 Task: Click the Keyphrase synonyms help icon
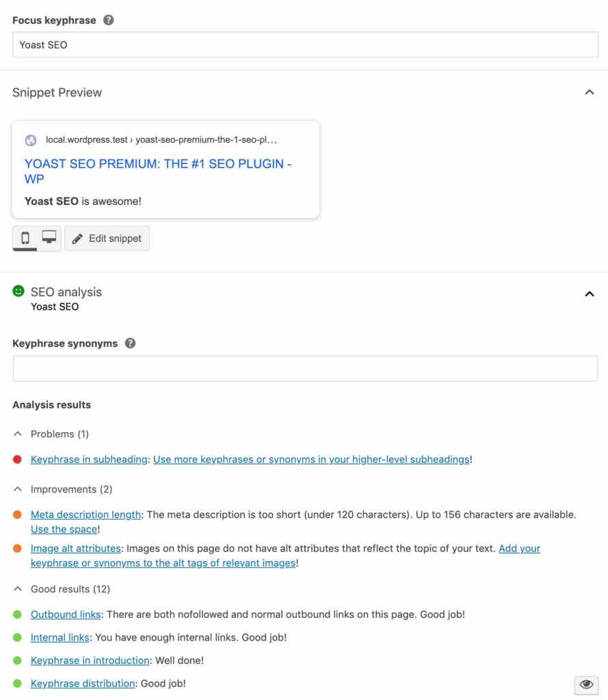coord(130,343)
